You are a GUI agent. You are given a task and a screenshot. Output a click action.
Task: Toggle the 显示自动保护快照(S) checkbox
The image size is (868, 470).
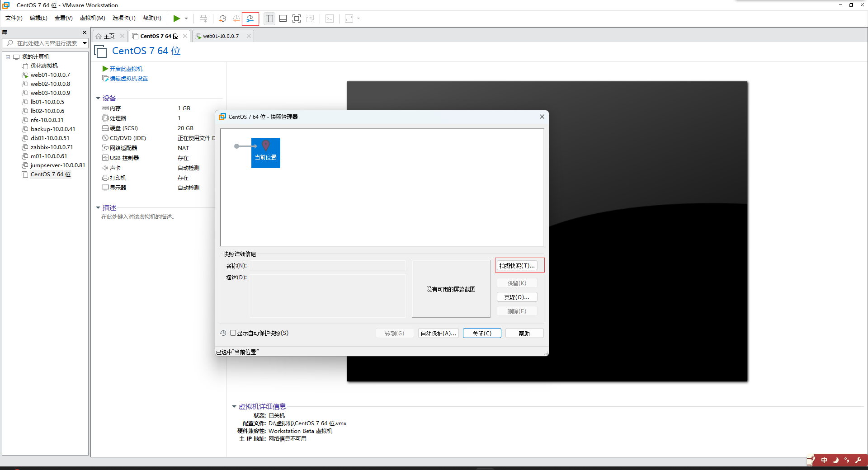point(233,333)
